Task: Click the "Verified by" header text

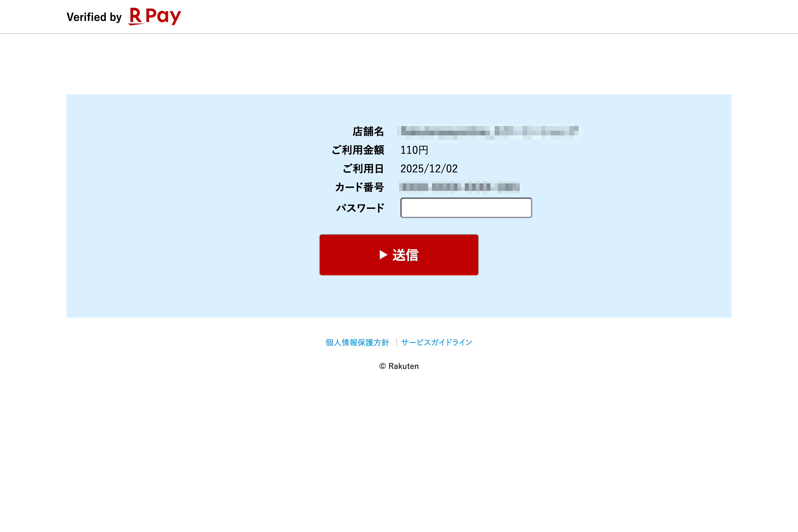Action: (94, 17)
